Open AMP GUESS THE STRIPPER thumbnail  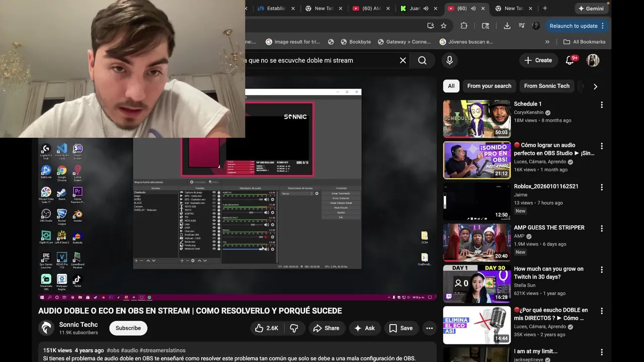476,242
